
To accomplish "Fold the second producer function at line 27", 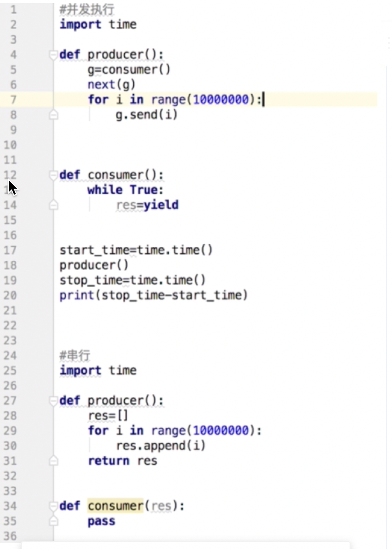I will pos(53,401).
